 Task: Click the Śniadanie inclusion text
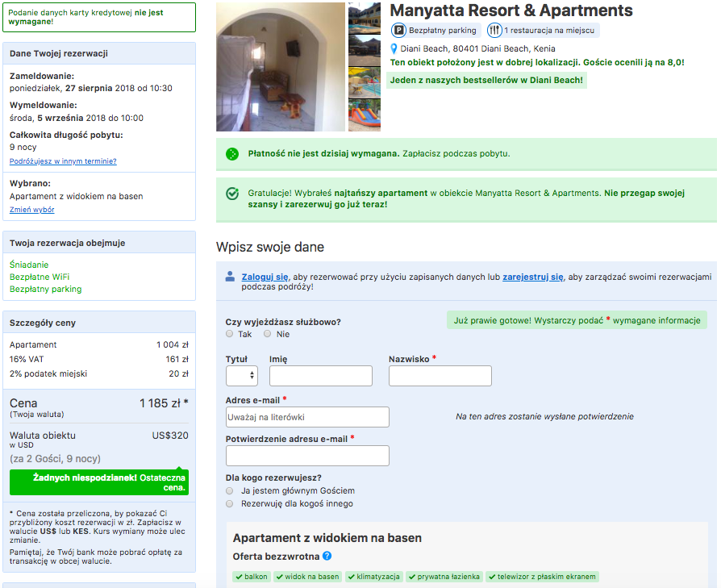[x=29, y=265]
